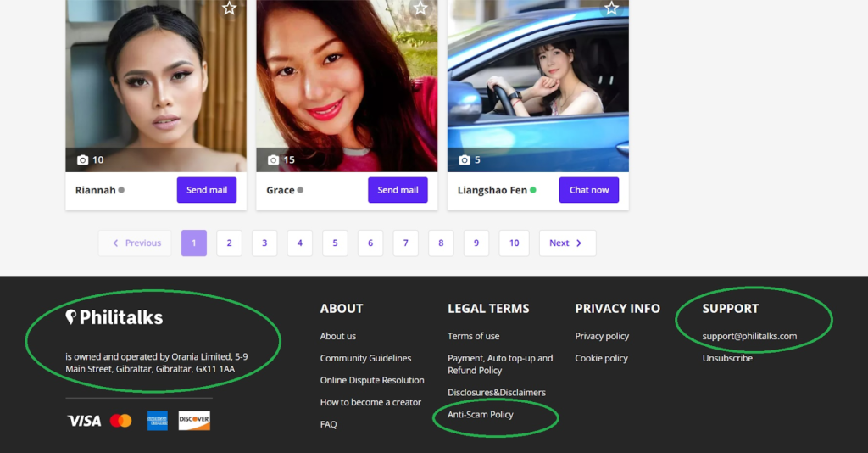The width and height of the screenshot is (868, 453).
Task: Click the ABOUT footer heading
Action: (x=342, y=309)
